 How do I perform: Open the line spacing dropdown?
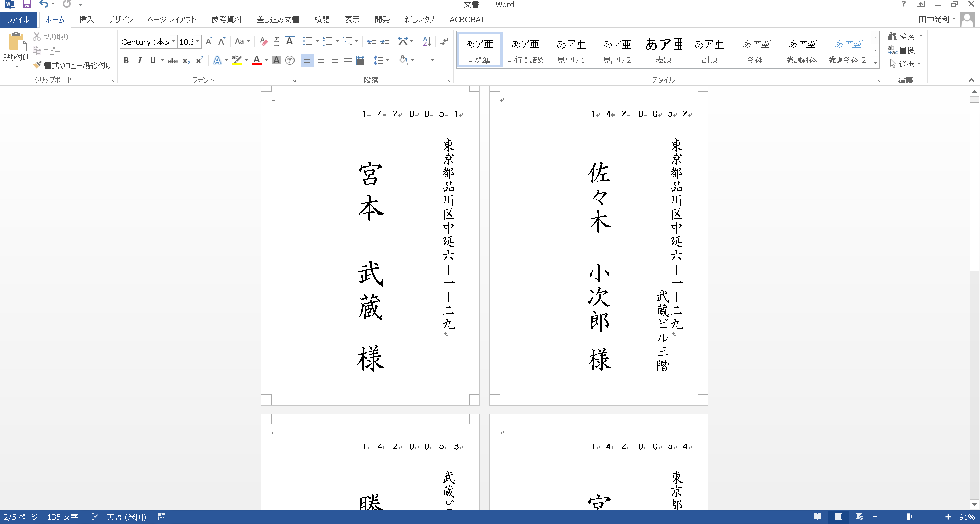381,60
